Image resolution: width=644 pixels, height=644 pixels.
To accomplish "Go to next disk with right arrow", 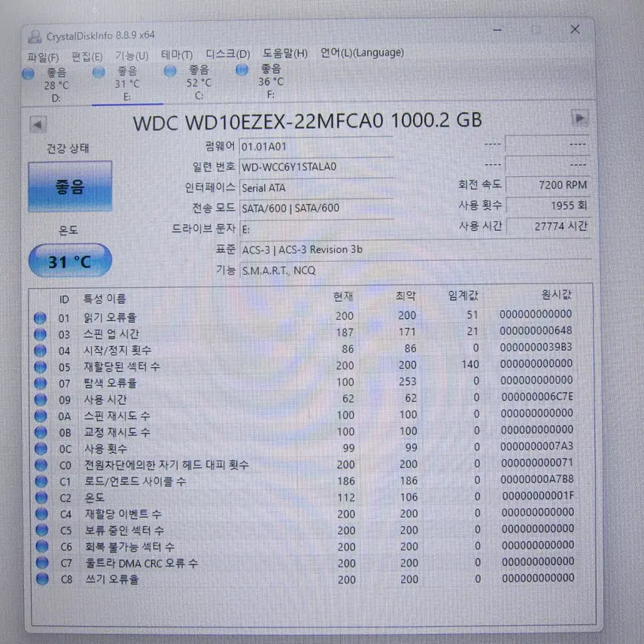I will 579,119.
